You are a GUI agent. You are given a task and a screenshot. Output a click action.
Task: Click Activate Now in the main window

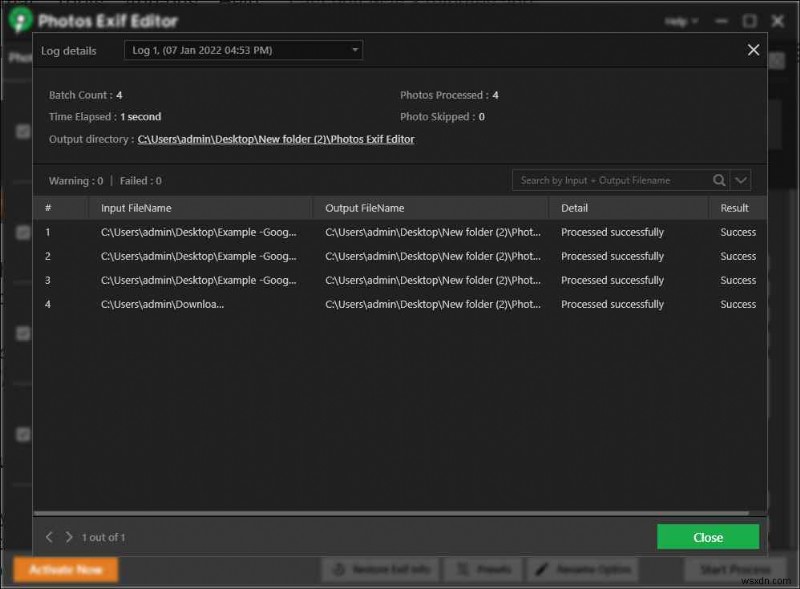tap(66, 570)
